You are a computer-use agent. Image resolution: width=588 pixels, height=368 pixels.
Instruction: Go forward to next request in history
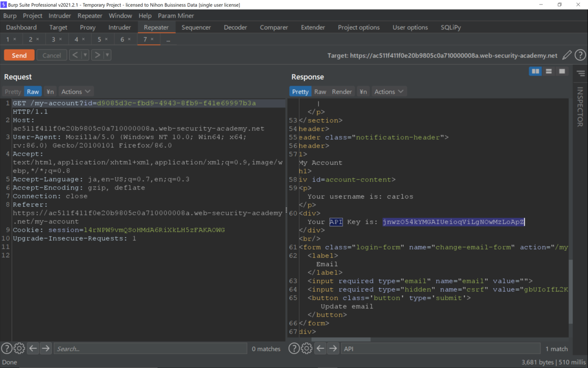tap(98, 55)
